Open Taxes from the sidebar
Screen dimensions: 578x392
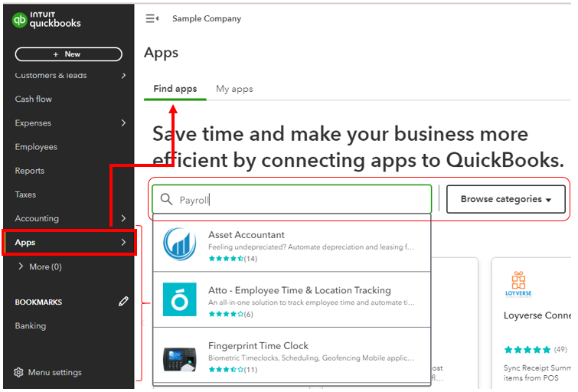click(x=25, y=194)
